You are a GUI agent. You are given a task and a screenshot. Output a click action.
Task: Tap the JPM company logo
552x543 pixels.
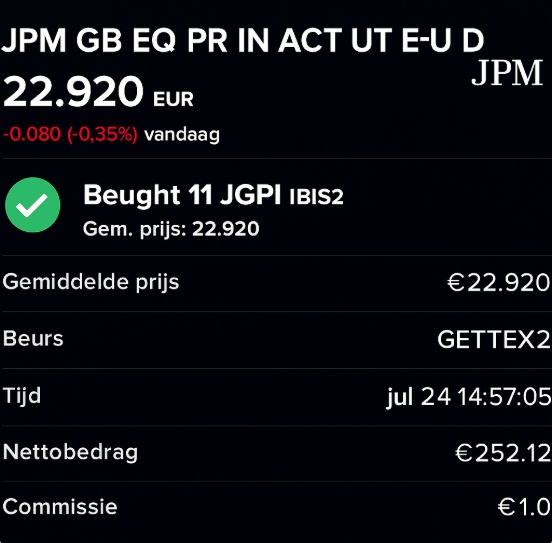[x=507, y=73]
